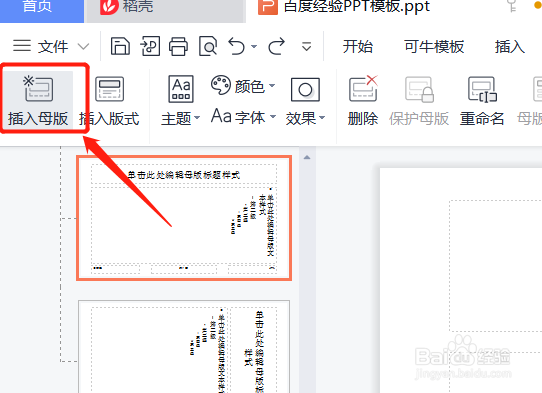Click the Print icon
Image resolution: width=542 pixels, height=393 pixels.
click(x=178, y=46)
